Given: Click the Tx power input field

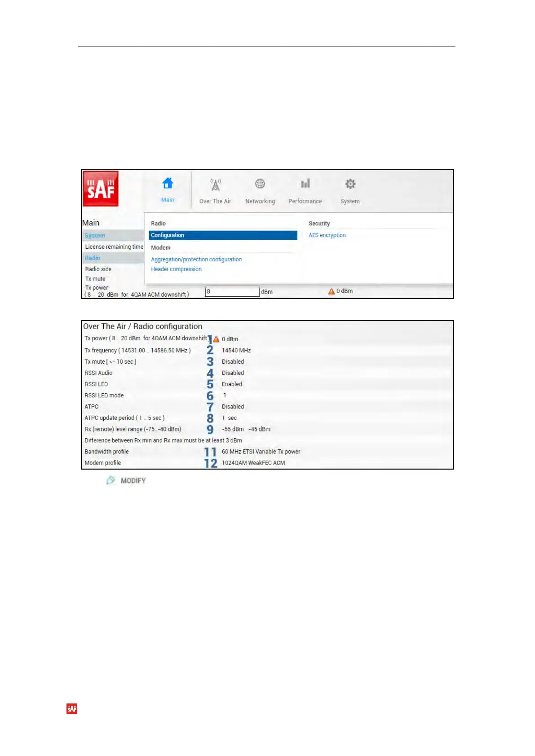Looking at the screenshot, I should point(232,291).
